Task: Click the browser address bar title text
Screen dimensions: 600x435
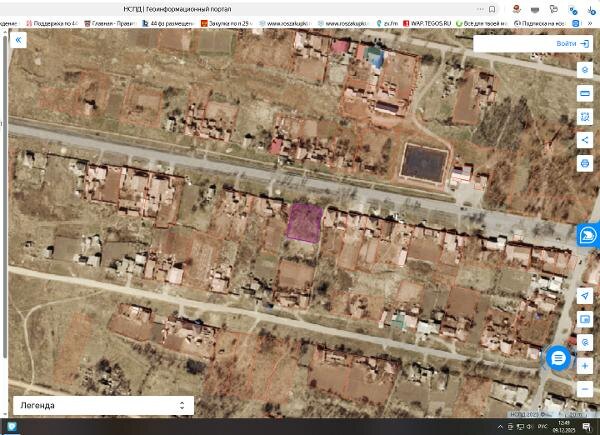Action: 177,9
